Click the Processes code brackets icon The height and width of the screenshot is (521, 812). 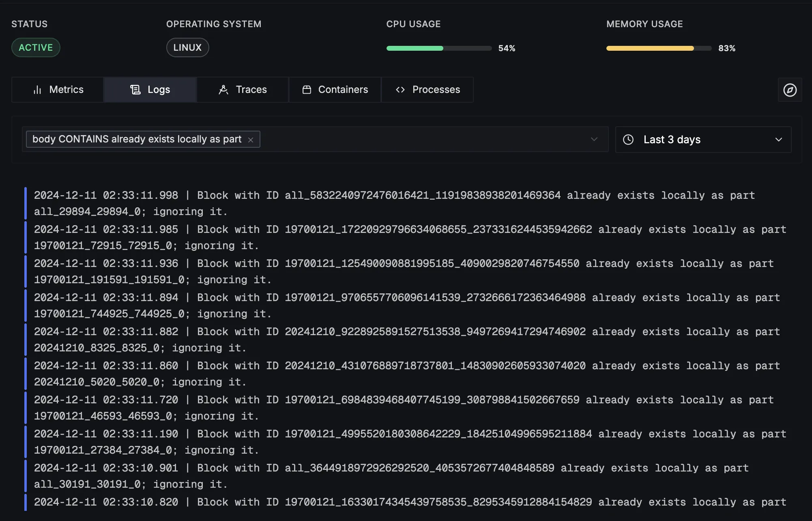400,90
